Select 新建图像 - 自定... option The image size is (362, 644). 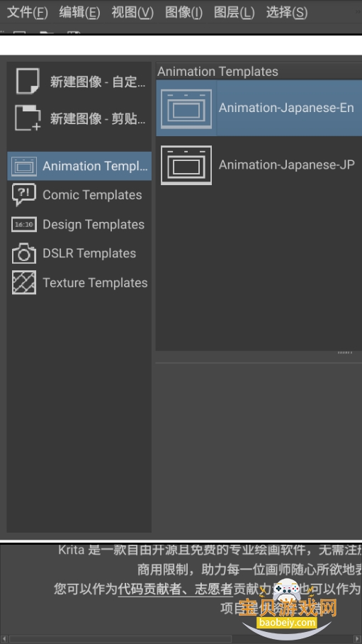click(98, 82)
